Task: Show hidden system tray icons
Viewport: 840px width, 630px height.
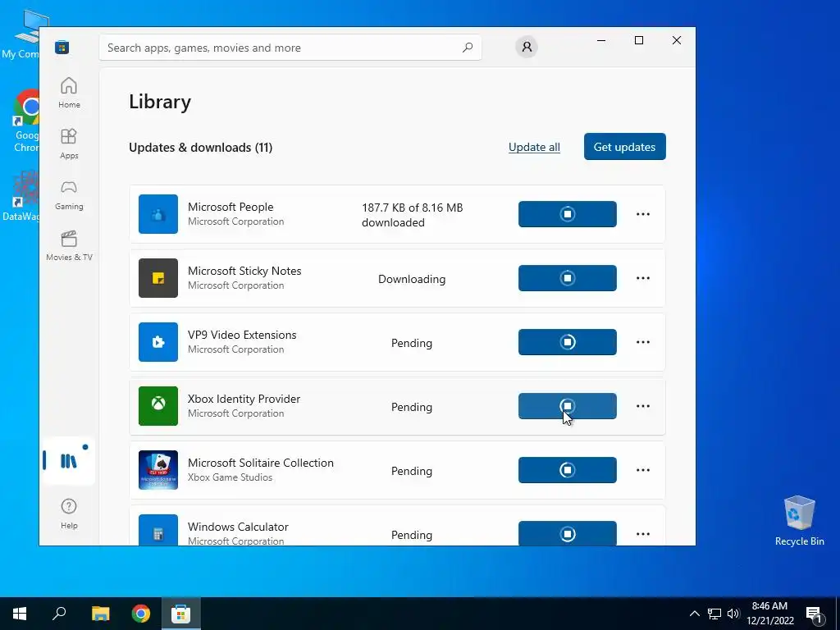Action: click(x=694, y=614)
